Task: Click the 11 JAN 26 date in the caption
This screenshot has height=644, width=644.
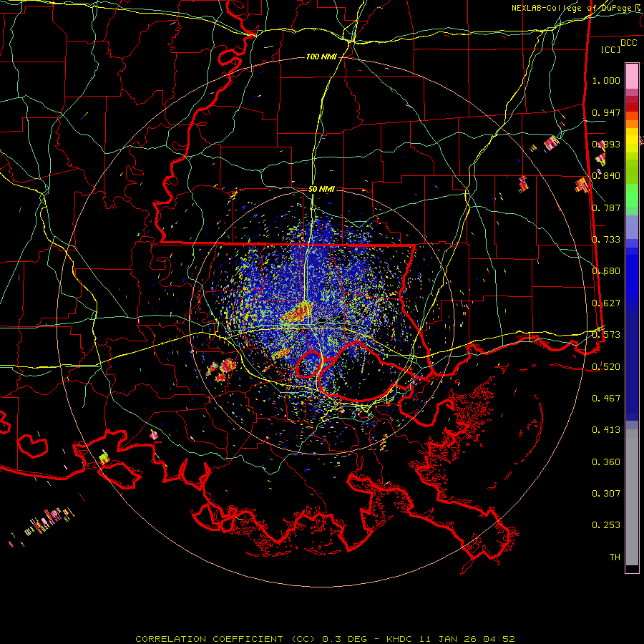Action: pyautogui.click(x=448, y=639)
